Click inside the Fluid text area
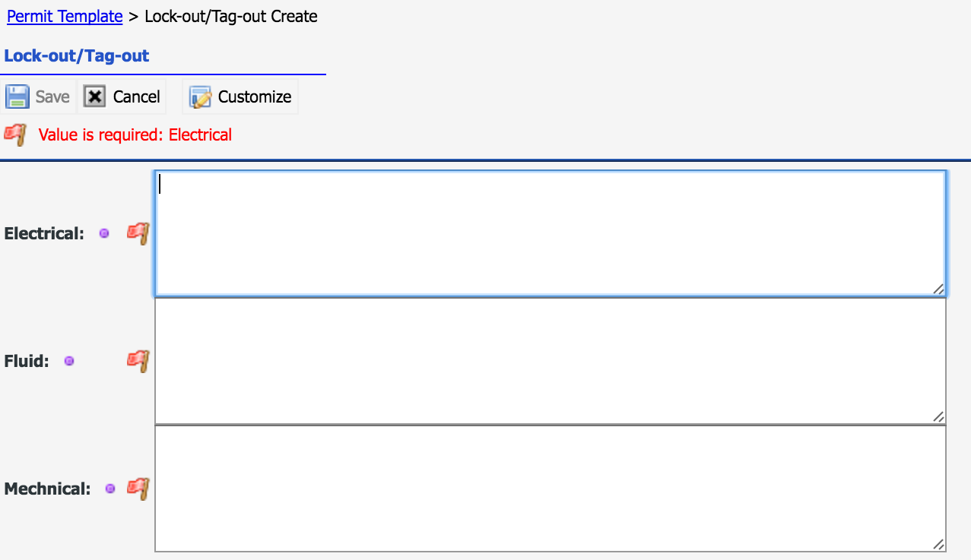Screen dimensions: 971x560 550,361
